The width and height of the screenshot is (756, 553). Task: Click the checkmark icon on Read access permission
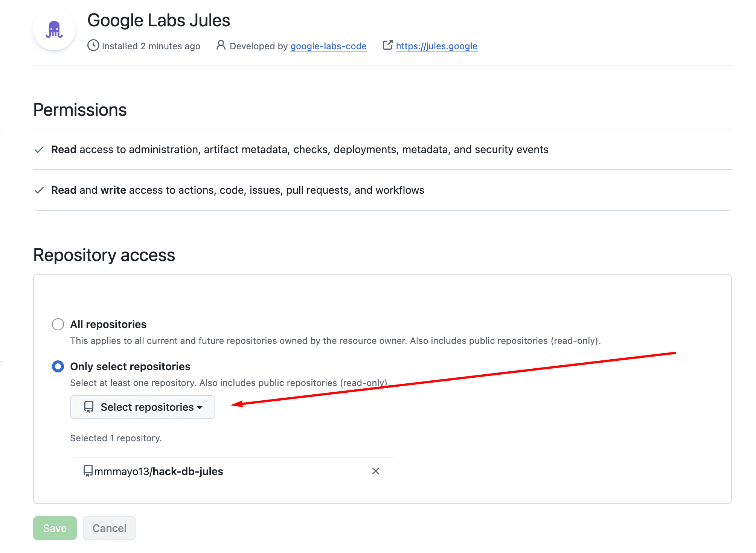pyautogui.click(x=39, y=149)
